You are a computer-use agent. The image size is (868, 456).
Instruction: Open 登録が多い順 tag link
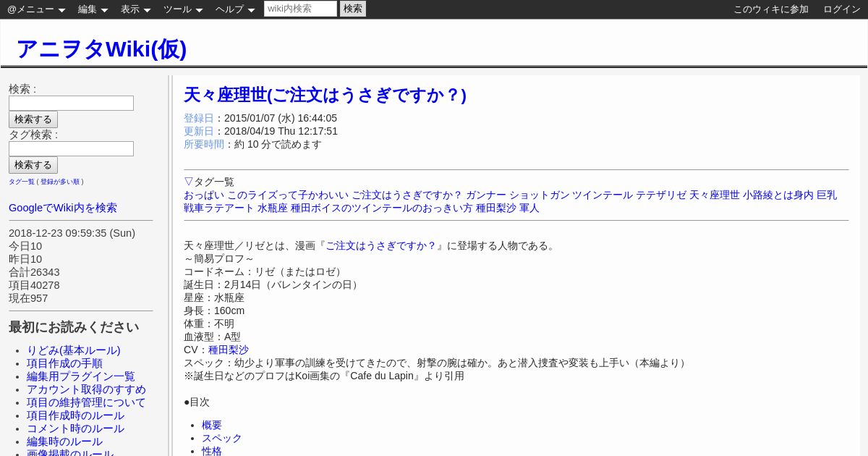[x=60, y=182]
